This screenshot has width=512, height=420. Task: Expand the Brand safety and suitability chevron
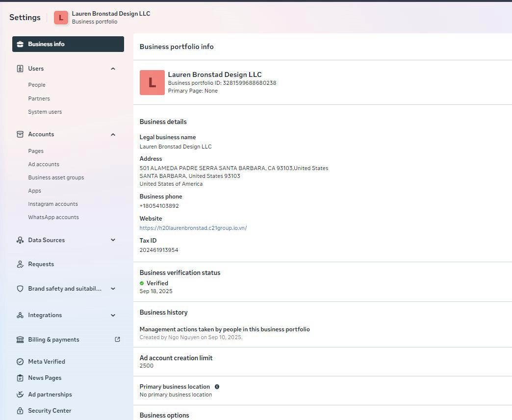click(x=113, y=289)
